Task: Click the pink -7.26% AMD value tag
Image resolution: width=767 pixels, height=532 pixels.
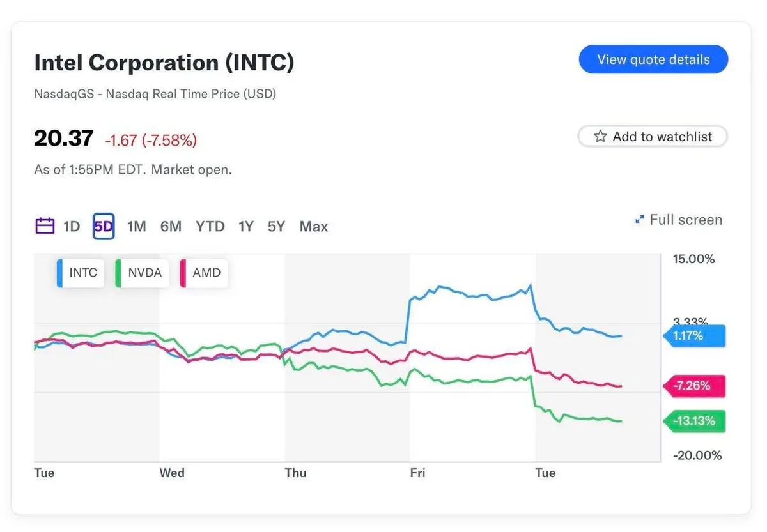Action: (x=694, y=386)
